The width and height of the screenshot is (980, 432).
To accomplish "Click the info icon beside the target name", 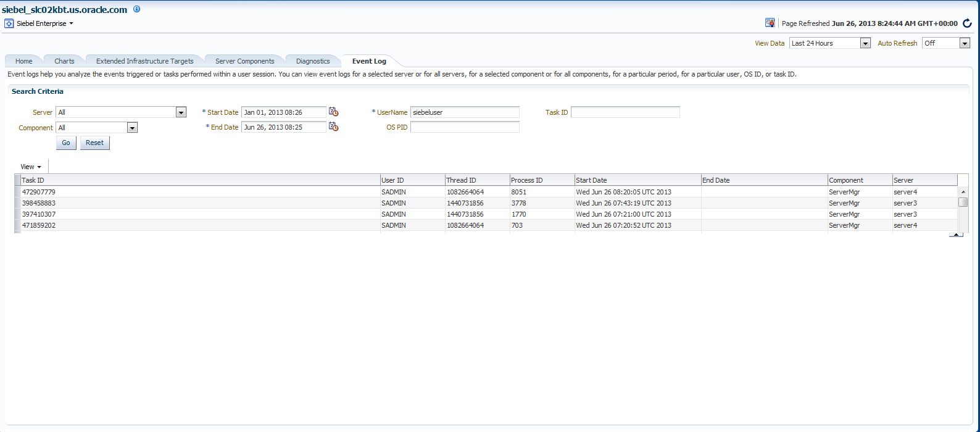I will click(x=136, y=9).
